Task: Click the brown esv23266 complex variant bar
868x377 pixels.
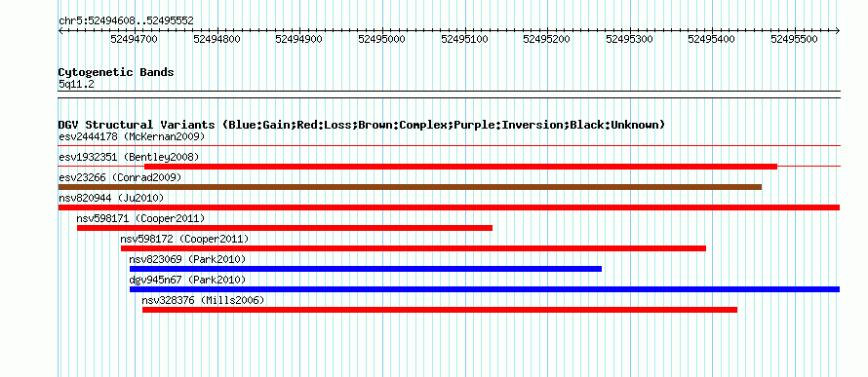Action: (410, 187)
